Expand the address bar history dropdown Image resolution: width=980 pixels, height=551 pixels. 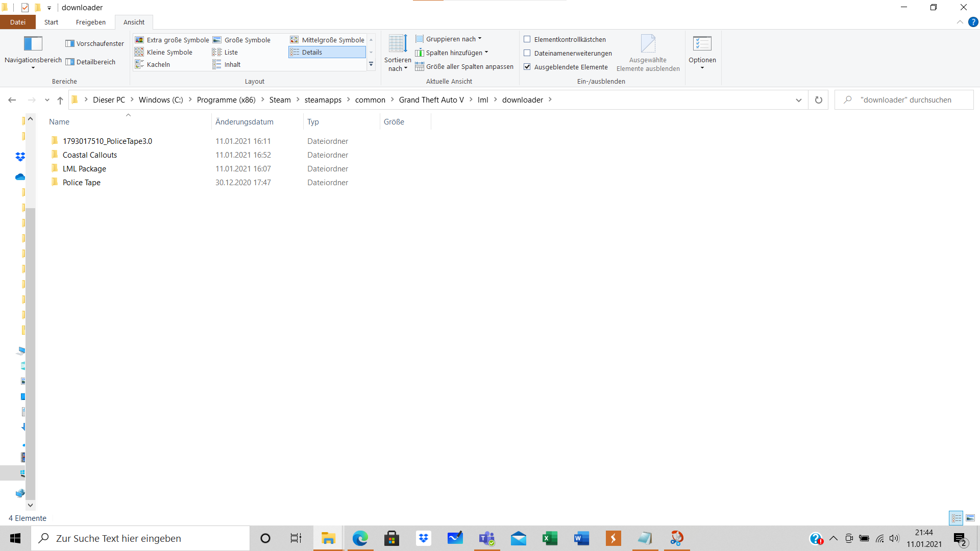point(798,100)
